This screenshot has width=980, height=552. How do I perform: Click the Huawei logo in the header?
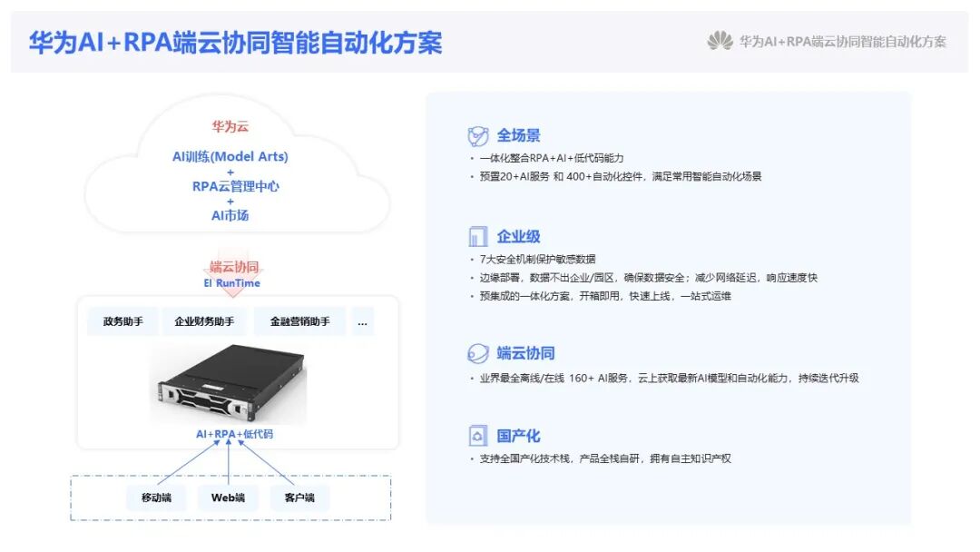coord(720,41)
